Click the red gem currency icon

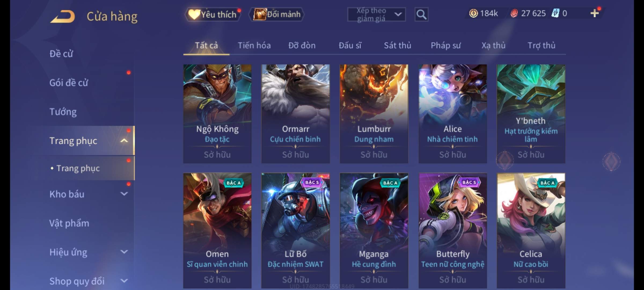514,13
